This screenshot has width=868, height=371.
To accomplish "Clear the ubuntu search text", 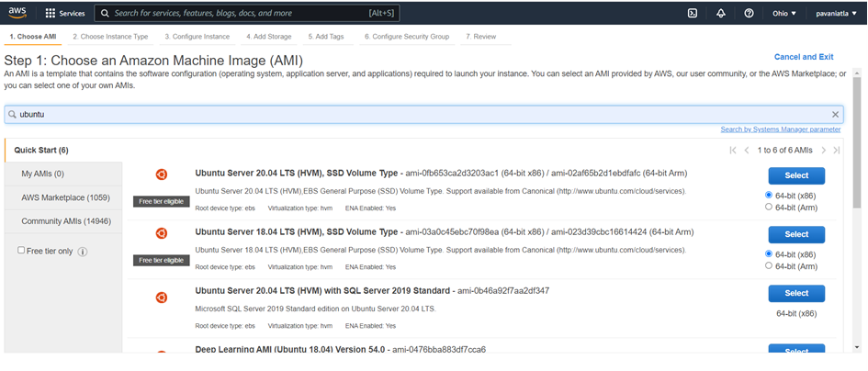I will pyautogui.click(x=835, y=115).
